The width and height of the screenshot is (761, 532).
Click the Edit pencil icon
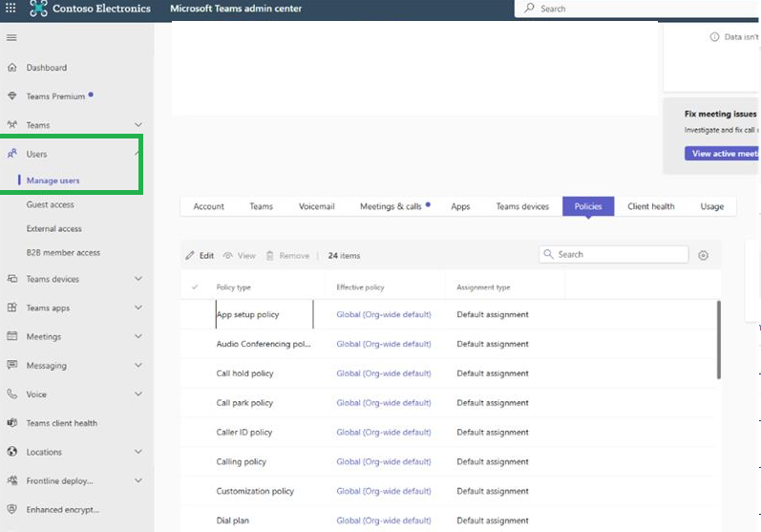(x=190, y=255)
